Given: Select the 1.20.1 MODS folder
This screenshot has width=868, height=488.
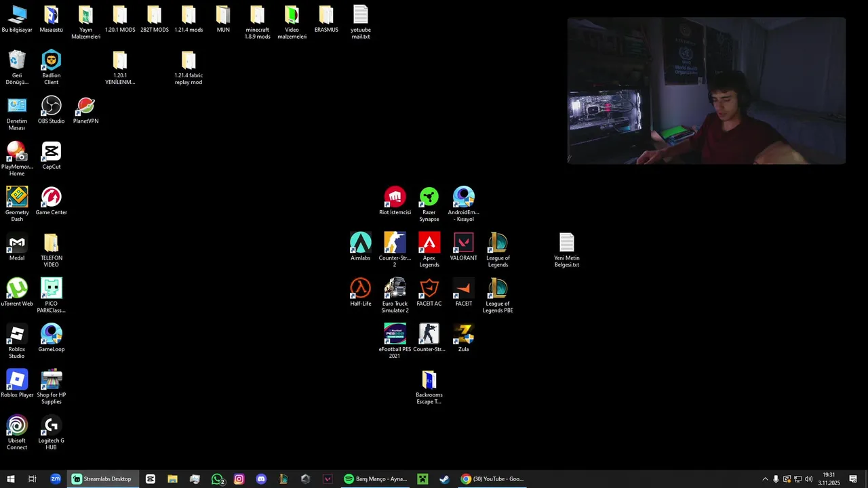Looking at the screenshot, I should coord(120,19).
